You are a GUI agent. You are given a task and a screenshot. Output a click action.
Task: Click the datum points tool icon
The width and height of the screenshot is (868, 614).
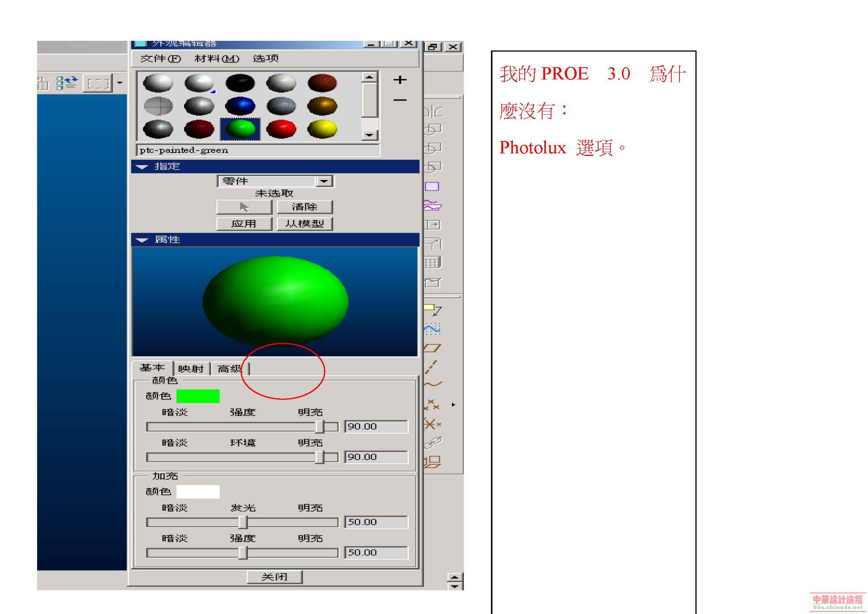click(x=431, y=405)
